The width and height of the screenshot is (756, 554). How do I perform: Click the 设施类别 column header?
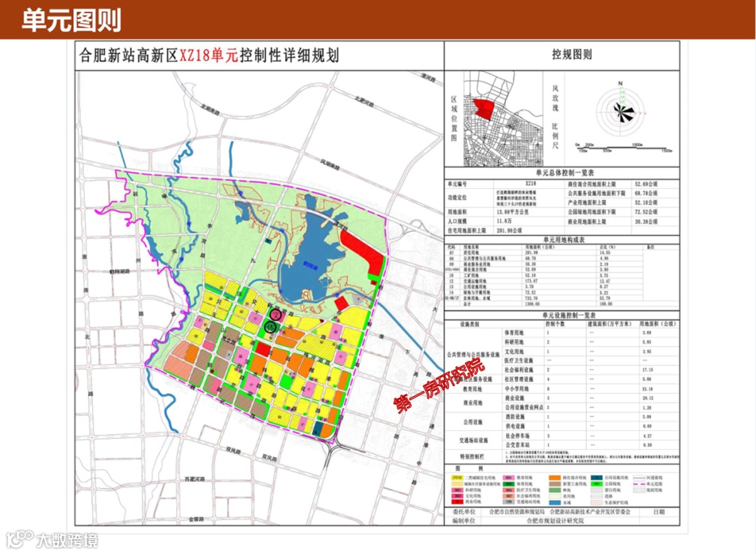pyautogui.click(x=470, y=324)
